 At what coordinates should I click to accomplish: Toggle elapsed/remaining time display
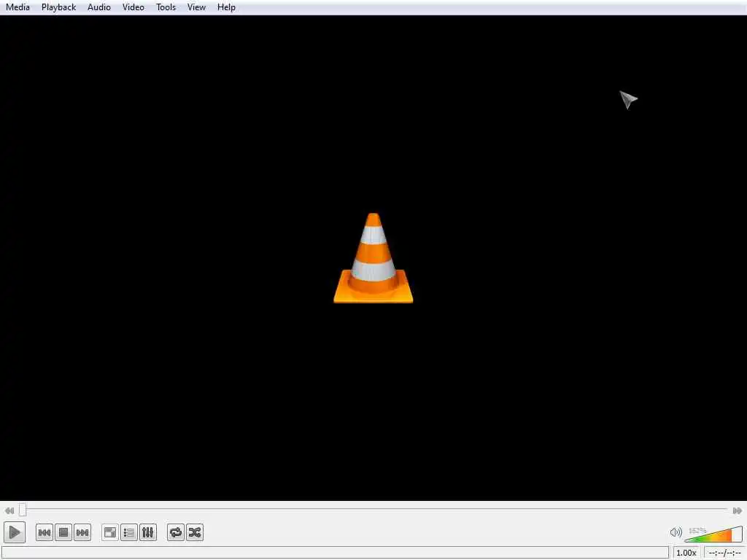[x=724, y=553]
